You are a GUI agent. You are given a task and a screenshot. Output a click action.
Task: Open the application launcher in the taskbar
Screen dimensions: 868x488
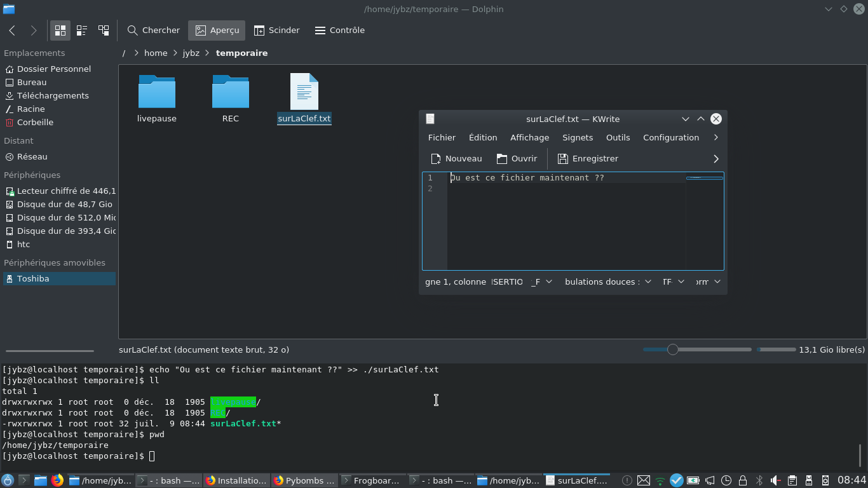[x=8, y=480]
